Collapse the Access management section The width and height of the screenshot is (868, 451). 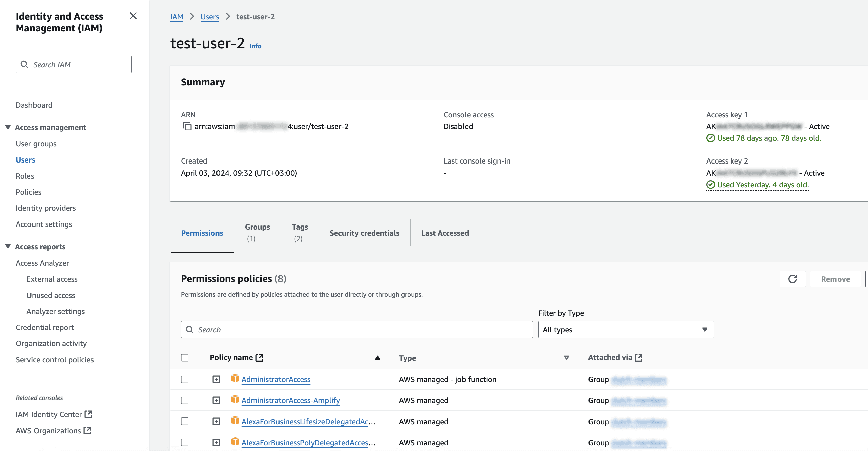[x=8, y=127]
